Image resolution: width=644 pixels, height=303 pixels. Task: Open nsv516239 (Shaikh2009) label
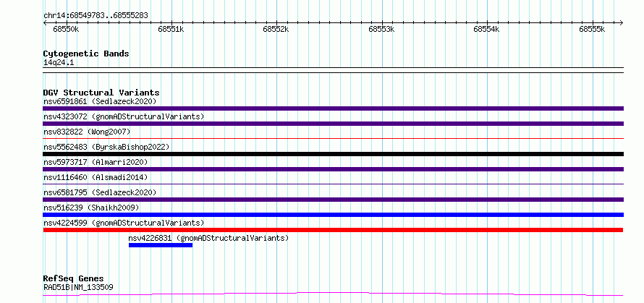91,208
